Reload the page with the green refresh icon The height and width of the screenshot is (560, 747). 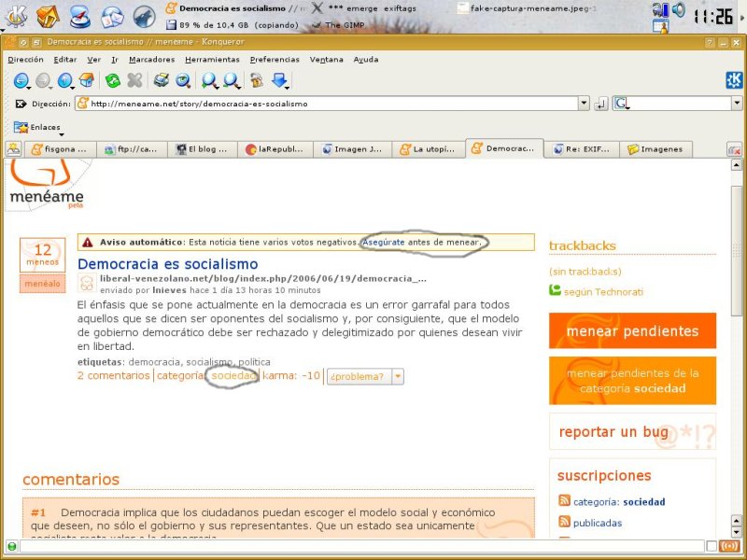112,81
